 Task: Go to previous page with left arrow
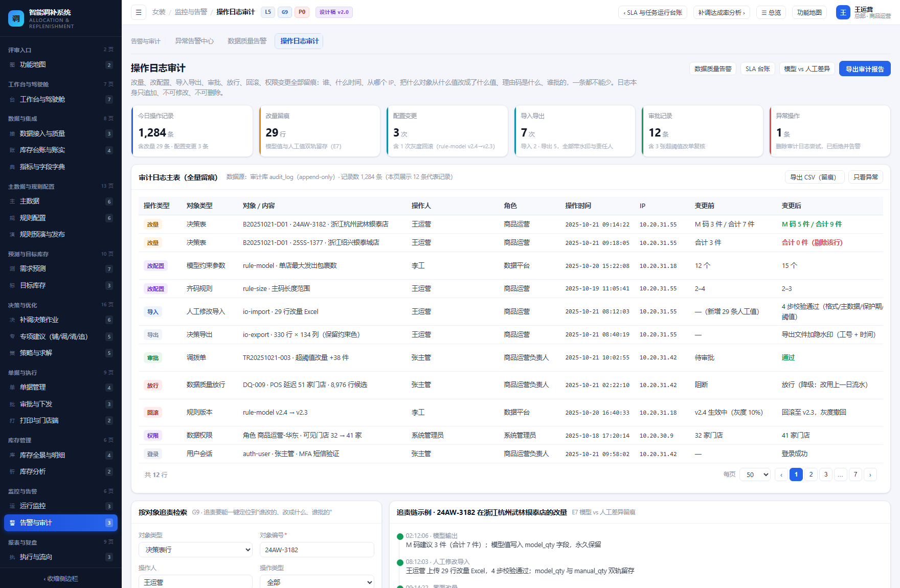781,474
